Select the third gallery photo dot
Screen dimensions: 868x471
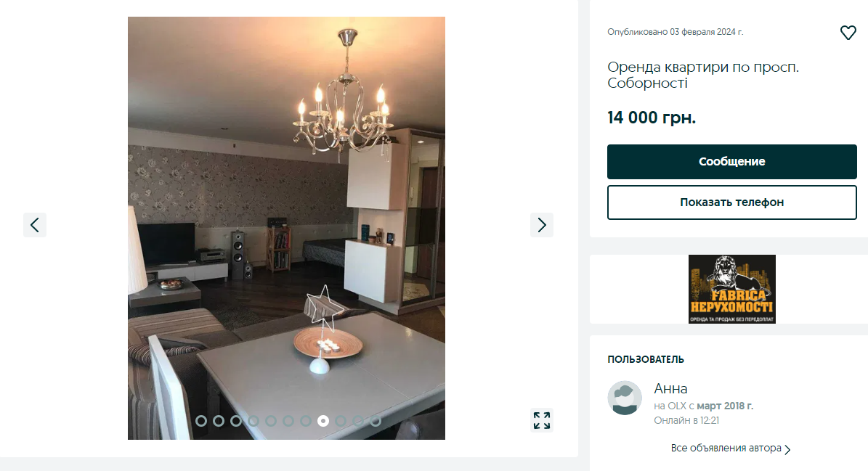click(236, 421)
